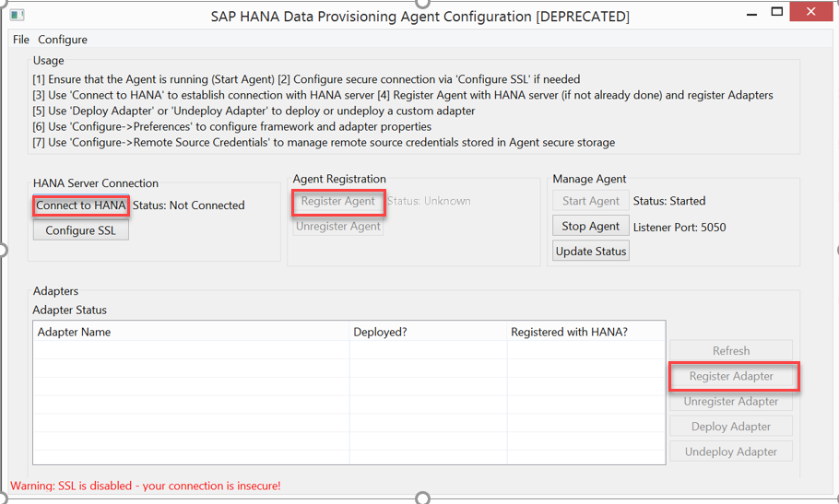This screenshot has height=504, width=839.
Task: Click the application icon in title bar
Action: (18, 15)
